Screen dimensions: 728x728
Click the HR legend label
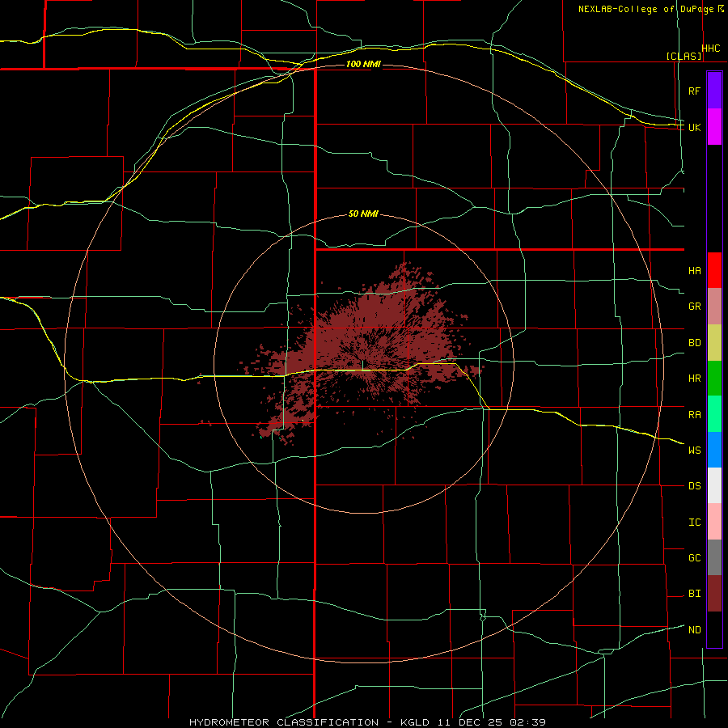pyautogui.click(x=694, y=379)
